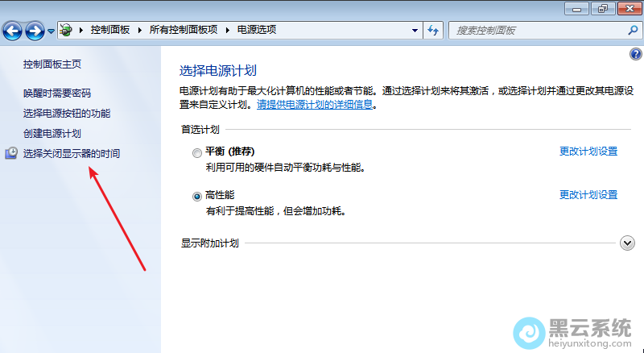The width and height of the screenshot is (644, 353).
Task: Click 更改计划设置 for the 平衡 plan
Action: (x=588, y=152)
